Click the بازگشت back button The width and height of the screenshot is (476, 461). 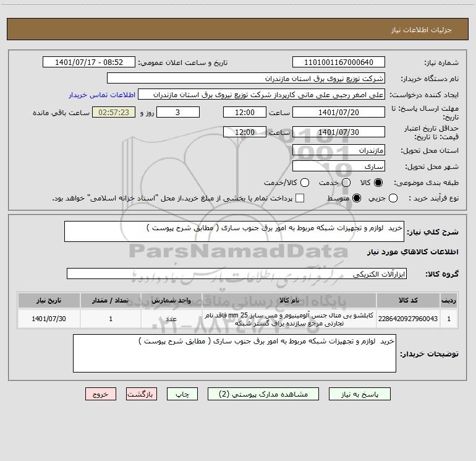click(142, 394)
